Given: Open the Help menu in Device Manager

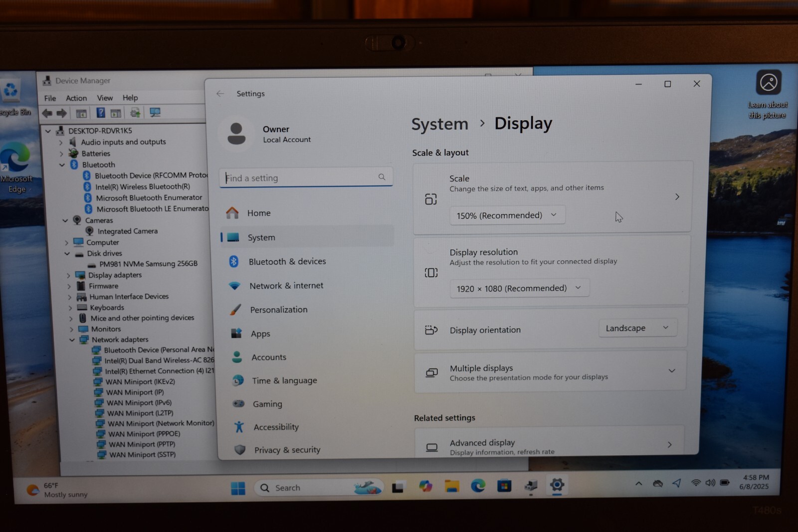Looking at the screenshot, I should click(130, 98).
